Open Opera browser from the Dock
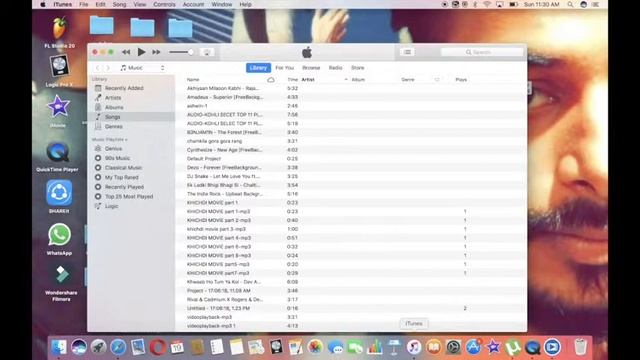640x360 pixels. 158,347
